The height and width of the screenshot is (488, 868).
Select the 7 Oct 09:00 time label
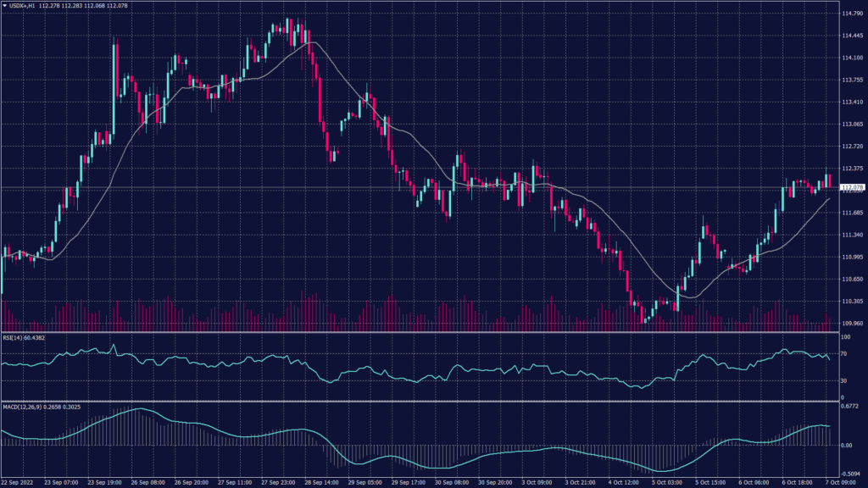click(844, 482)
